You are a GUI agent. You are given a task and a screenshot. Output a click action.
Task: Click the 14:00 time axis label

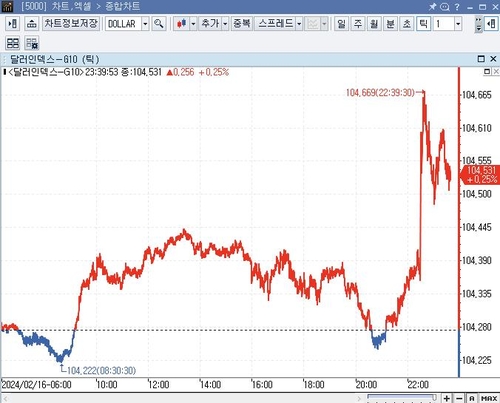(210, 385)
